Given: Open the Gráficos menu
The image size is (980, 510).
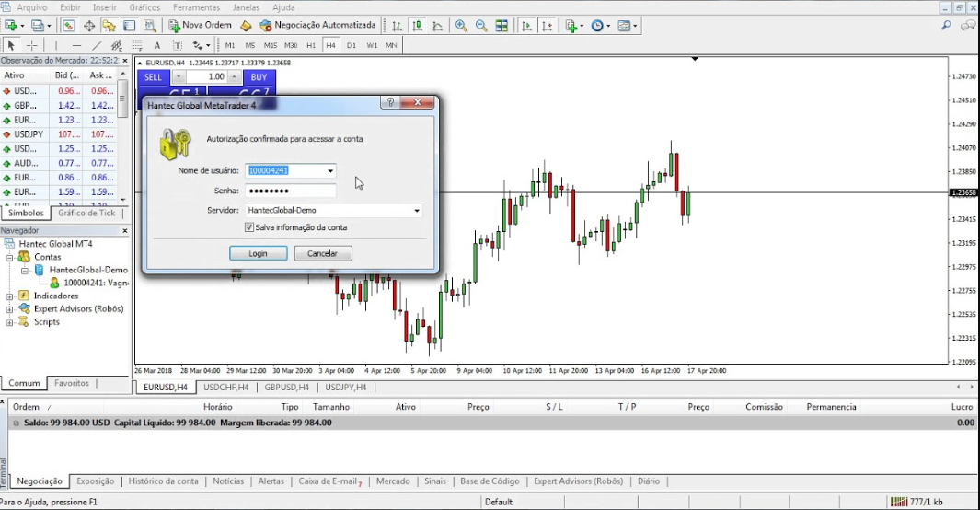Looking at the screenshot, I should [144, 7].
